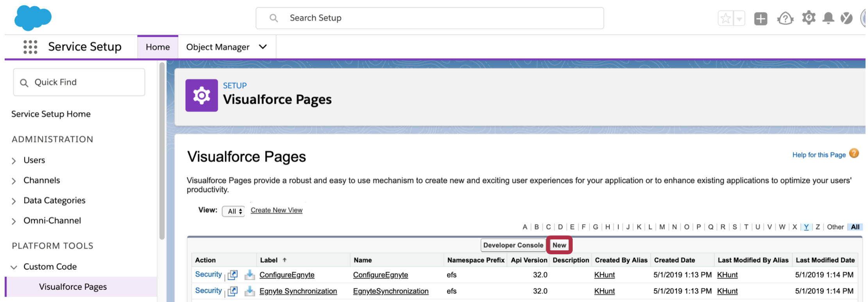Click the download icon for ConfigureEgnyte
Image resolution: width=868 pixels, height=302 pixels.
(x=250, y=275)
